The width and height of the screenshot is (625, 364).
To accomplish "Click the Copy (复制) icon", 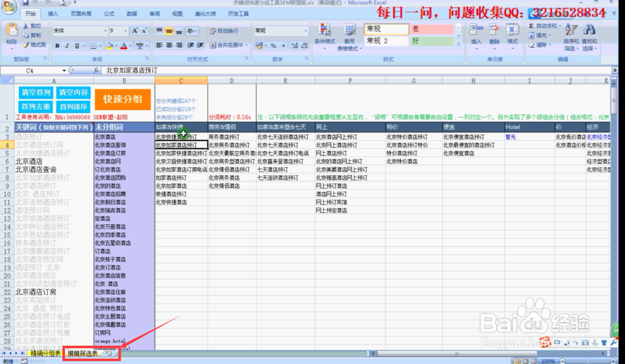I will click(x=26, y=35).
